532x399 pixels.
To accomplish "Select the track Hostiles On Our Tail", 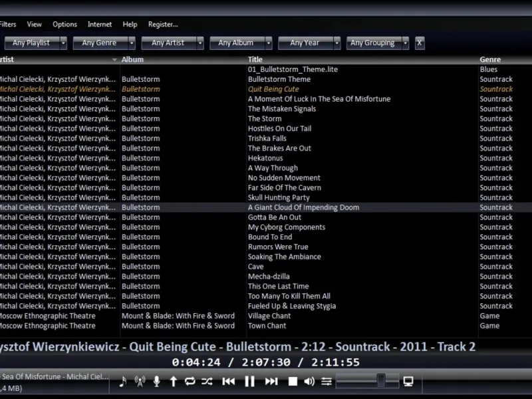I will 279,128.
